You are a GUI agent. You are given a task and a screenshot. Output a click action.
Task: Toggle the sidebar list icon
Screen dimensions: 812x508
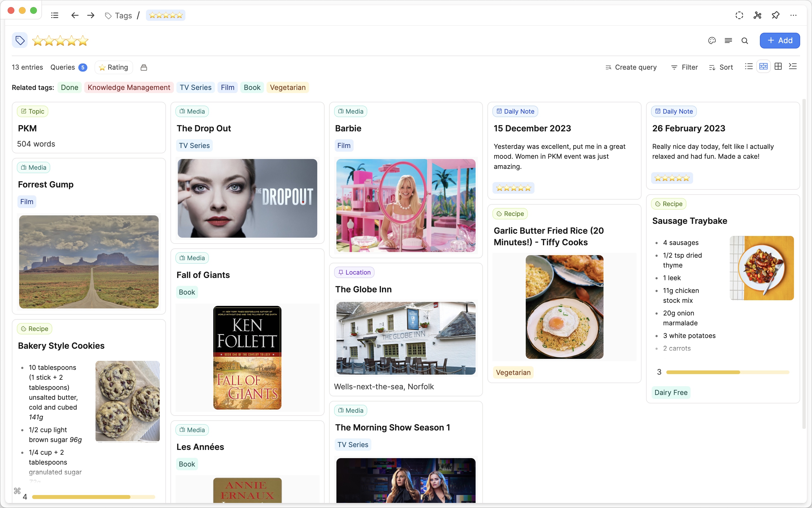point(54,15)
